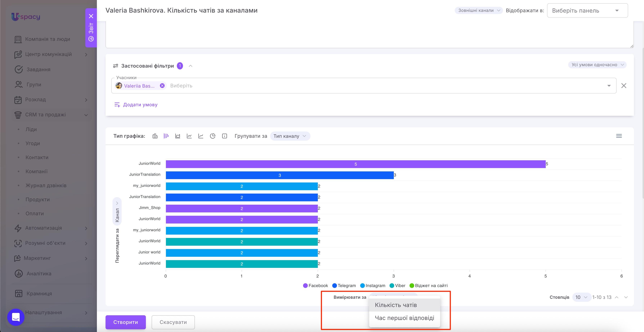The image size is (644, 332).
Task: Expand Налаштування menu
Action: pos(86,313)
